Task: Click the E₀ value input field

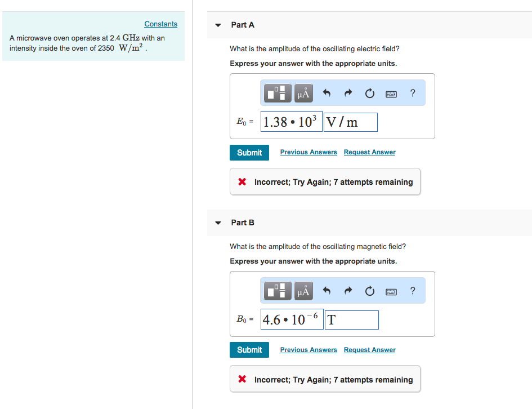Action: tap(291, 122)
